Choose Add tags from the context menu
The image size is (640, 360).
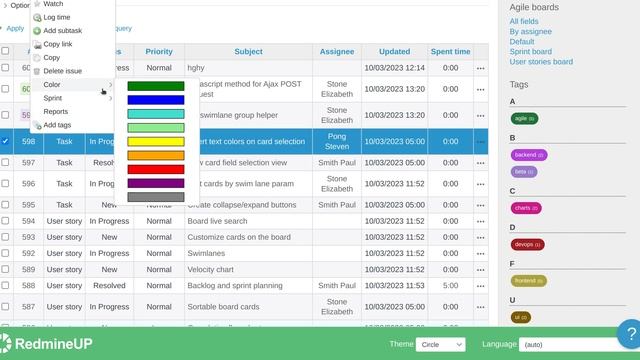tap(57, 125)
